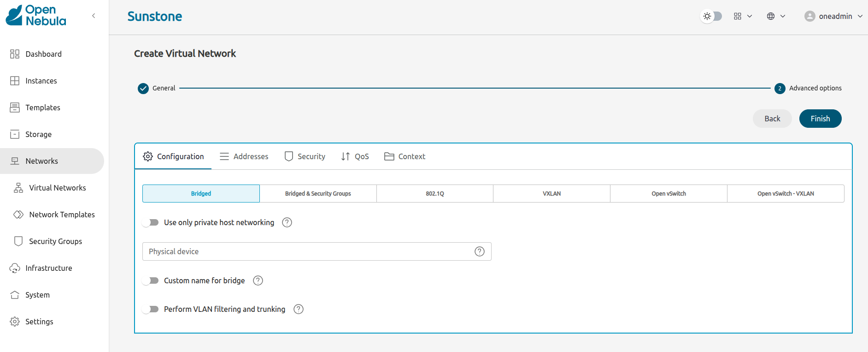The image size is (868, 352).
Task: Switch to the Addresses tab
Action: (x=244, y=156)
